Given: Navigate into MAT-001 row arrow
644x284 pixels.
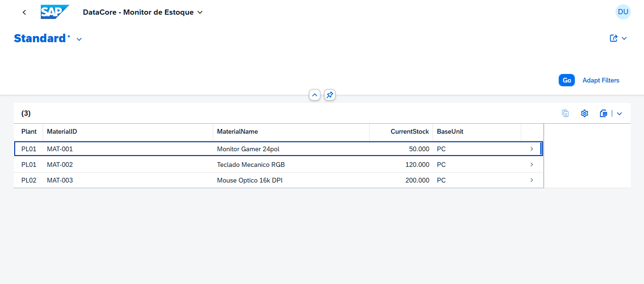Looking at the screenshot, I should click(532, 149).
